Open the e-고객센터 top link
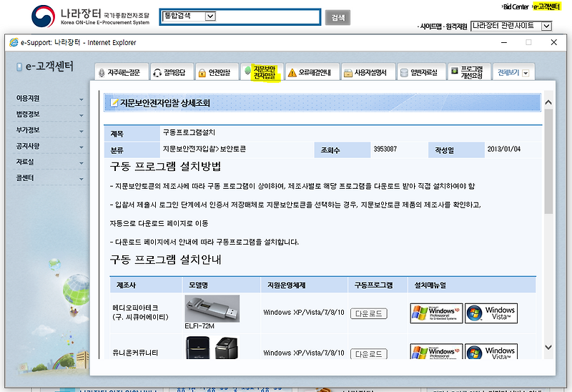Screen dimensions: 572x392 click(546, 6)
